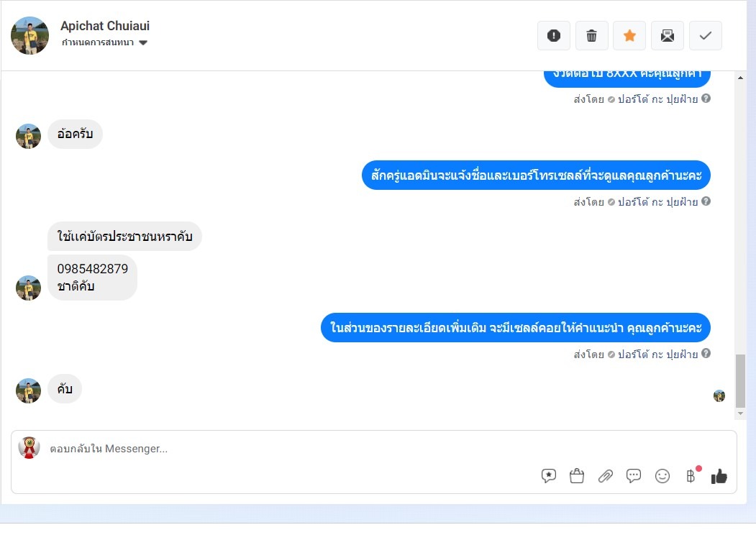Mark conversation as spam with exclamation icon
This screenshot has width=756, height=535.
point(553,36)
